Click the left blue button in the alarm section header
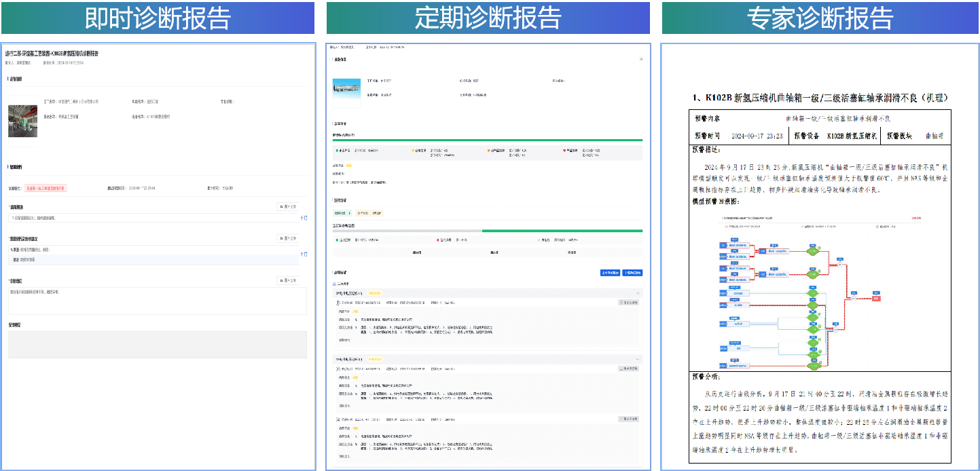The height and width of the screenshot is (471, 980). [609, 273]
